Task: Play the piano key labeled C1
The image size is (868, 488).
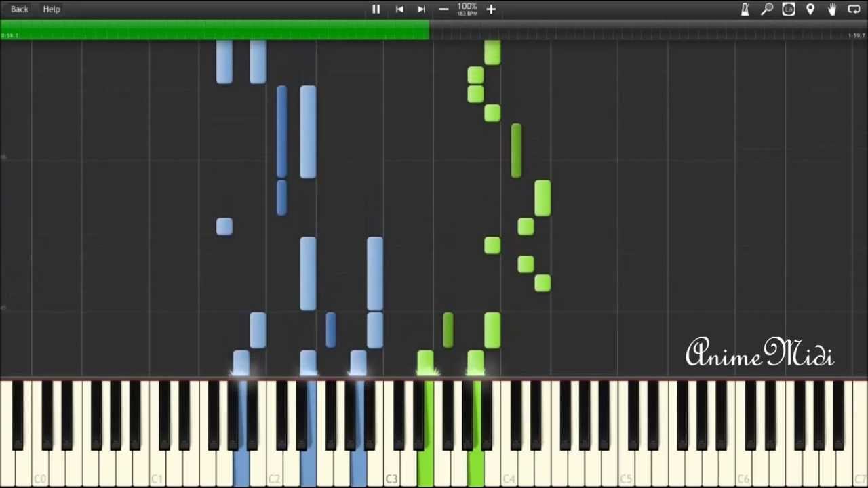Action: tap(157, 434)
